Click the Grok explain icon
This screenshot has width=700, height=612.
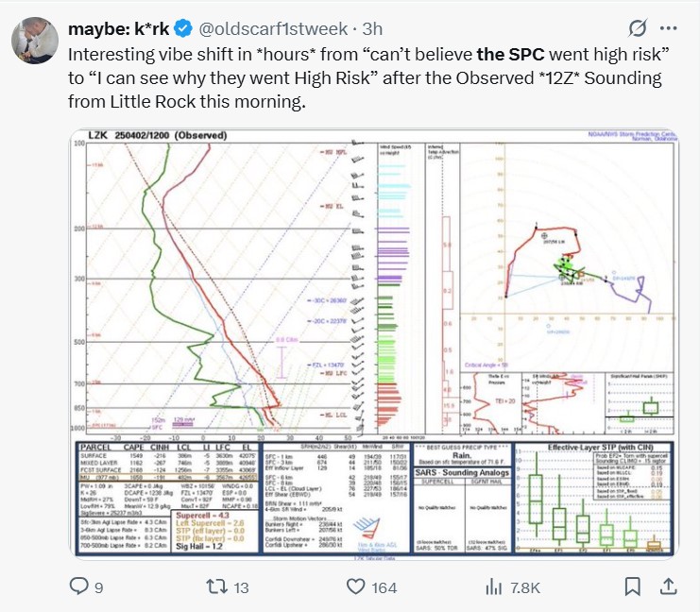(638, 28)
